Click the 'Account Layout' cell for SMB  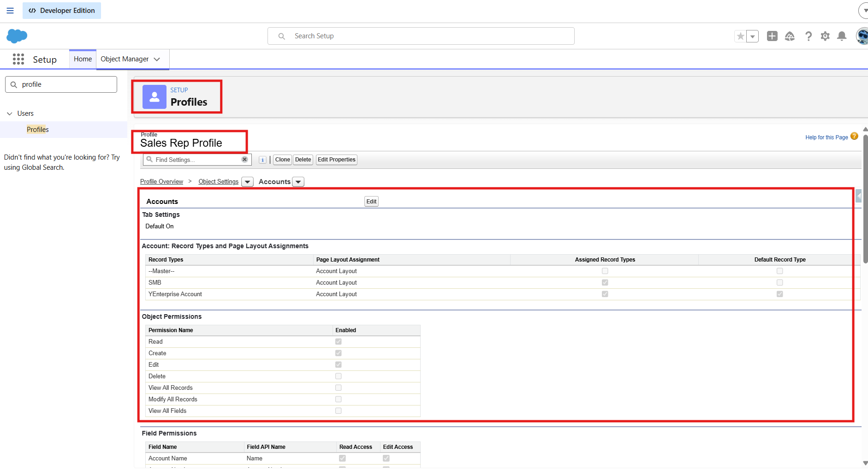coord(336,283)
